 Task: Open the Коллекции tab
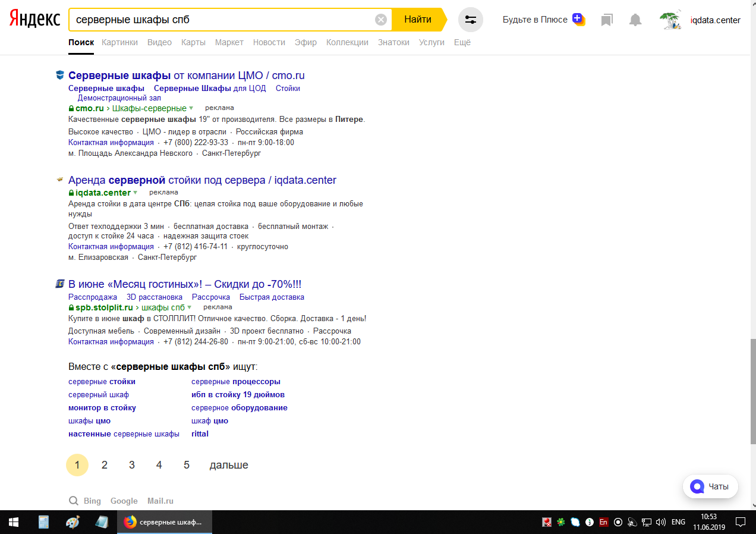point(347,42)
